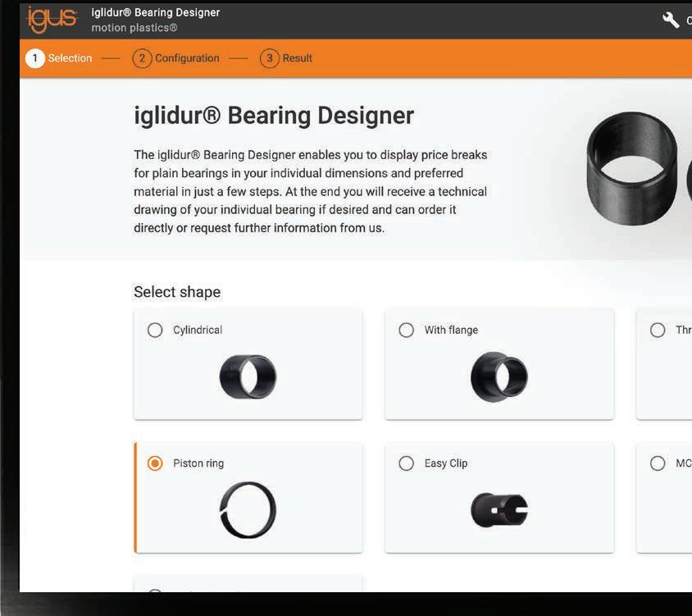Select the With flange radio button
The height and width of the screenshot is (616, 692).
pos(406,330)
